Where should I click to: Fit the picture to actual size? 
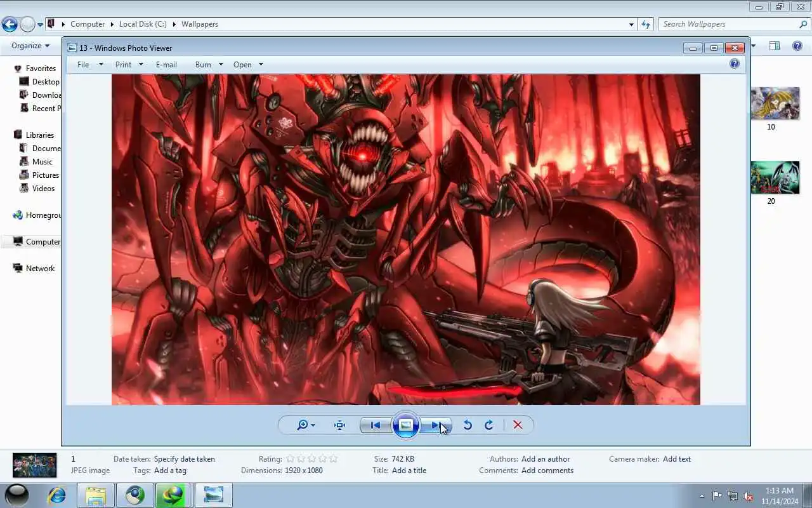coord(340,425)
